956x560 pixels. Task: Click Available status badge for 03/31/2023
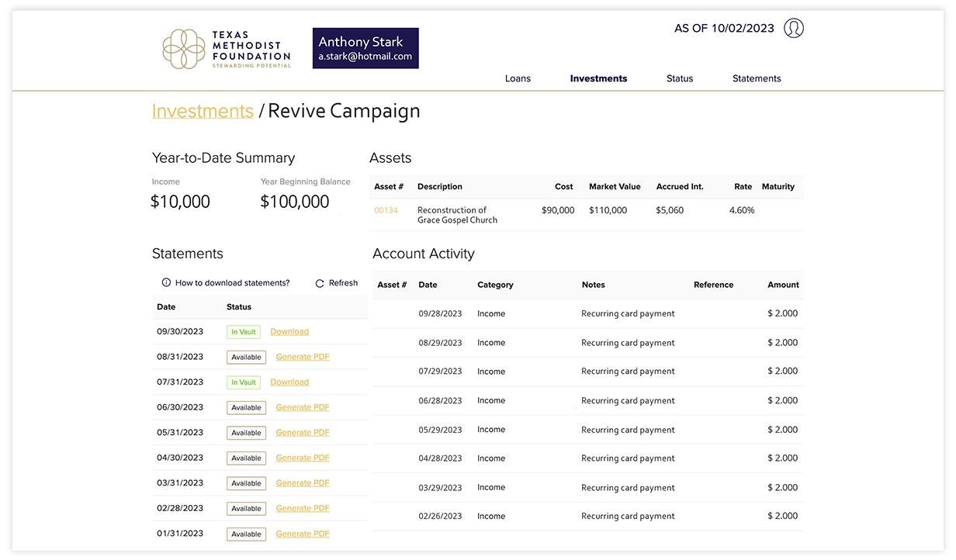click(x=246, y=483)
